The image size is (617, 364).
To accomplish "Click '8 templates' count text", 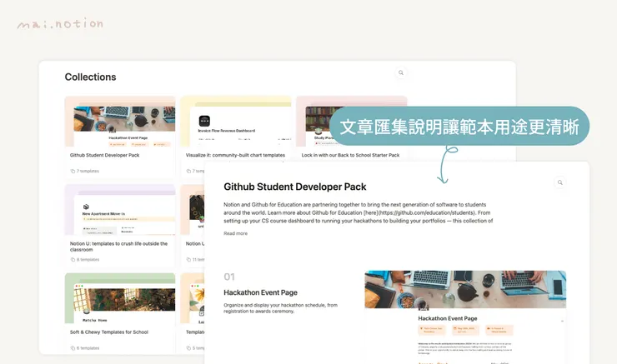I will [88, 259].
